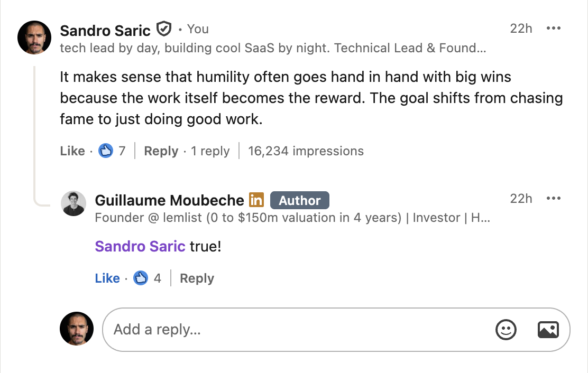588x373 pixels.
Task: Click the verified shield badge beside Sandro Saric
Action: pyautogui.click(x=164, y=29)
